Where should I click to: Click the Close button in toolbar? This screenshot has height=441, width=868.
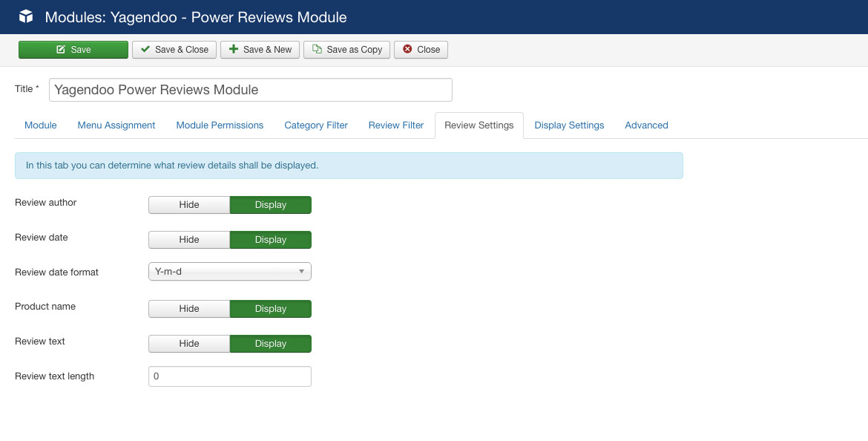pyautogui.click(x=421, y=49)
